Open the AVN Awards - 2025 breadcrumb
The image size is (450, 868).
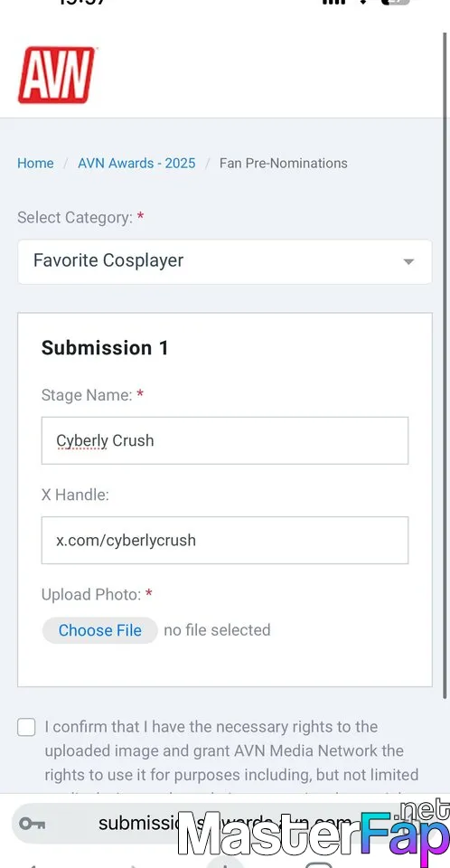pos(136,164)
